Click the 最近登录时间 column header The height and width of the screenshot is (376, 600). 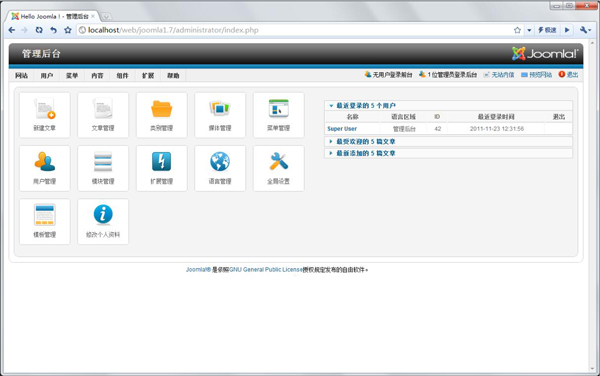496,117
